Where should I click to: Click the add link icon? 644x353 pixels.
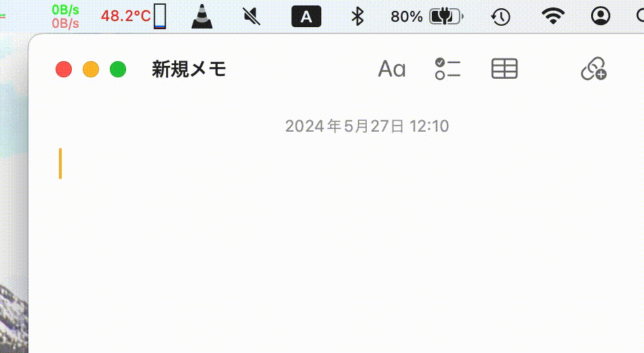594,69
